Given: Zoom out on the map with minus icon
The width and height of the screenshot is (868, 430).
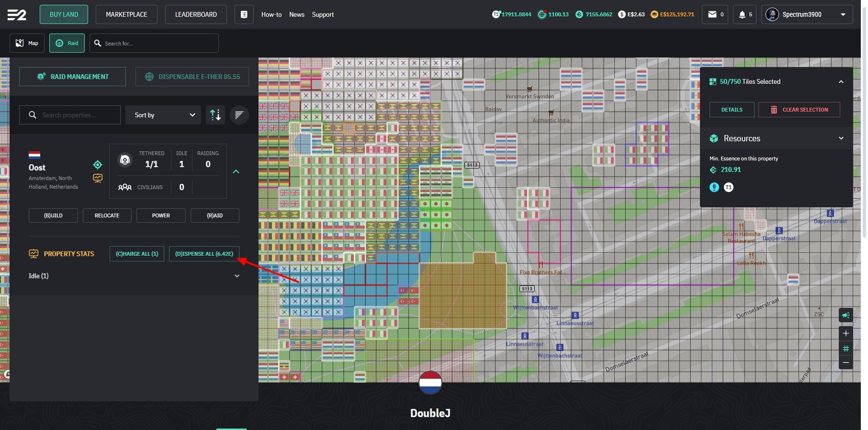Looking at the screenshot, I should (x=845, y=362).
